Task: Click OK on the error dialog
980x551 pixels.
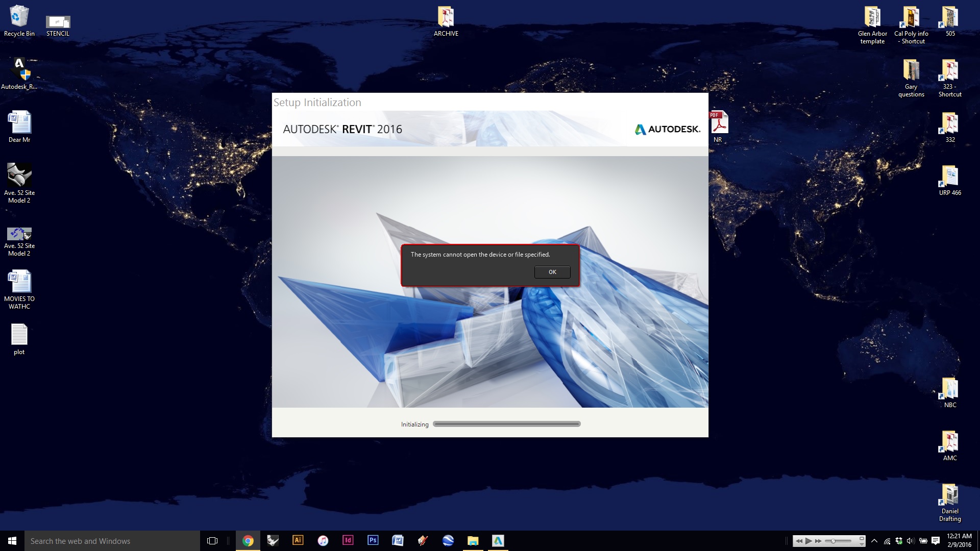Action: [552, 272]
